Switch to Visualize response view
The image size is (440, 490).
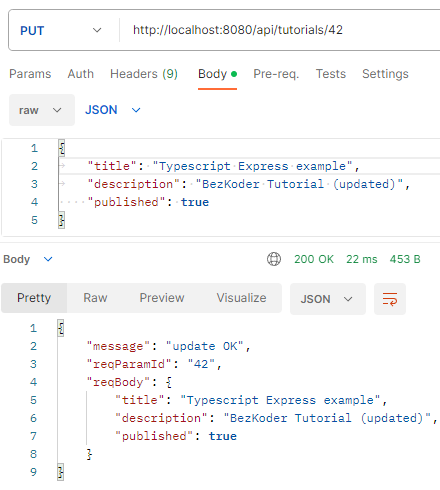point(241,298)
